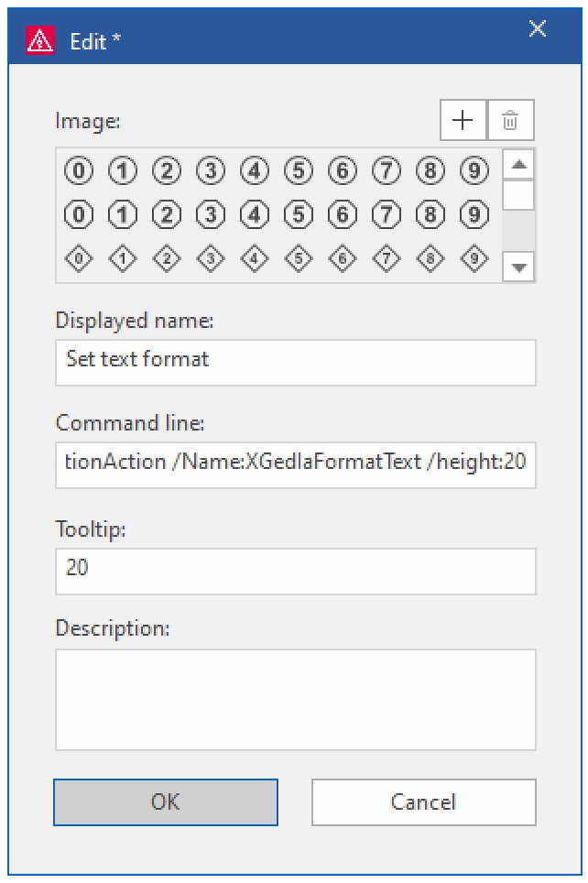588x883 pixels.
Task: Focus the Tooltip field containing 20
Action: click(x=296, y=571)
